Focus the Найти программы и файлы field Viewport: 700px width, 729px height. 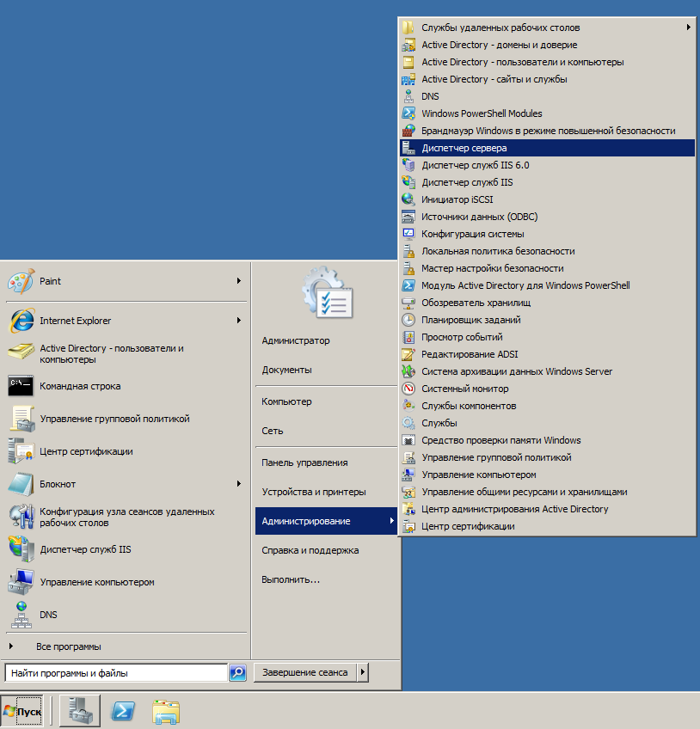(x=116, y=673)
